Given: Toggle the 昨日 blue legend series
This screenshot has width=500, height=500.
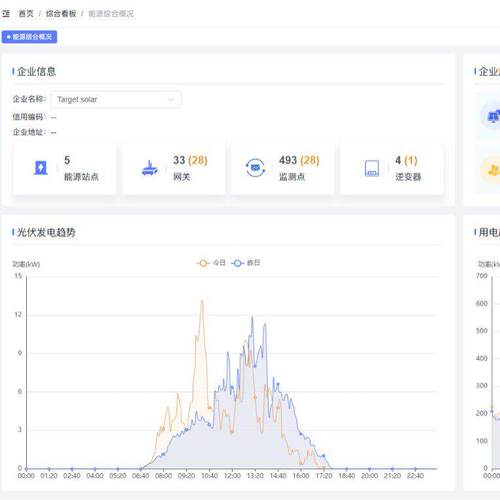Looking at the screenshot, I should (x=246, y=263).
